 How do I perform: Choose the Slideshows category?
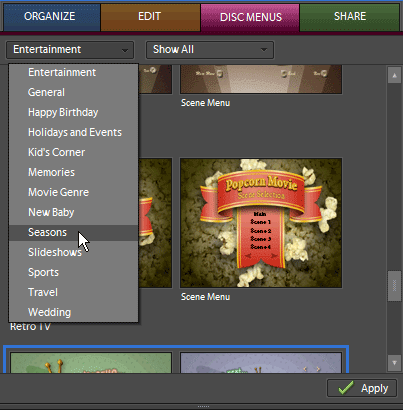(x=73, y=252)
